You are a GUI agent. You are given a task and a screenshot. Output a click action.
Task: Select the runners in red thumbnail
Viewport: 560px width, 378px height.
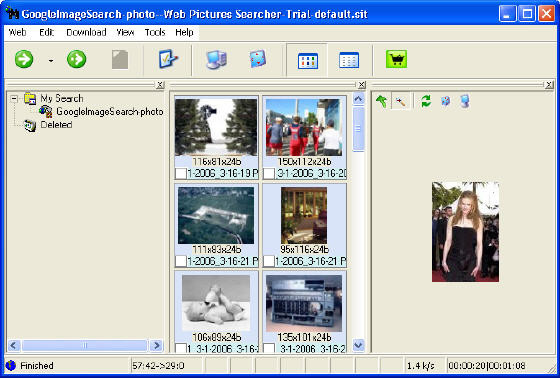[x=304, y=127]
